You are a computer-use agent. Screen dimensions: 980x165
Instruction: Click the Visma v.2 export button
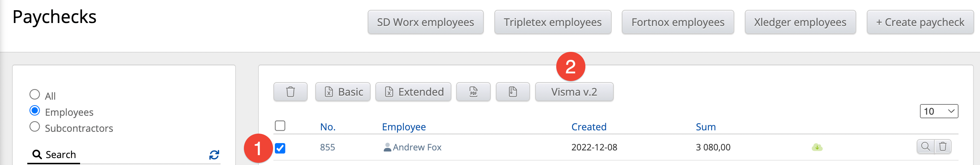click(x=574, y=92)
